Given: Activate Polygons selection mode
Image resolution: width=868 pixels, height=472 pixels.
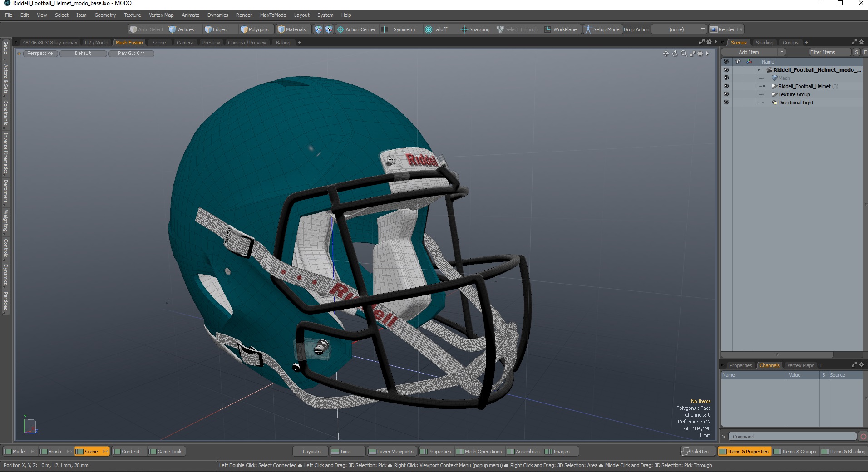Looking at the screenshot, I should pos(255,29).
